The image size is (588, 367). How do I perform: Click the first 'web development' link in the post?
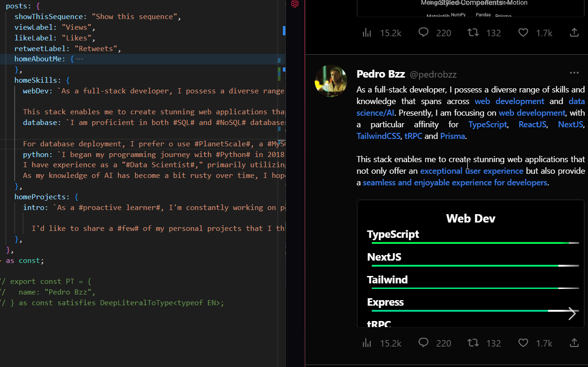click(x=509, y=101)
